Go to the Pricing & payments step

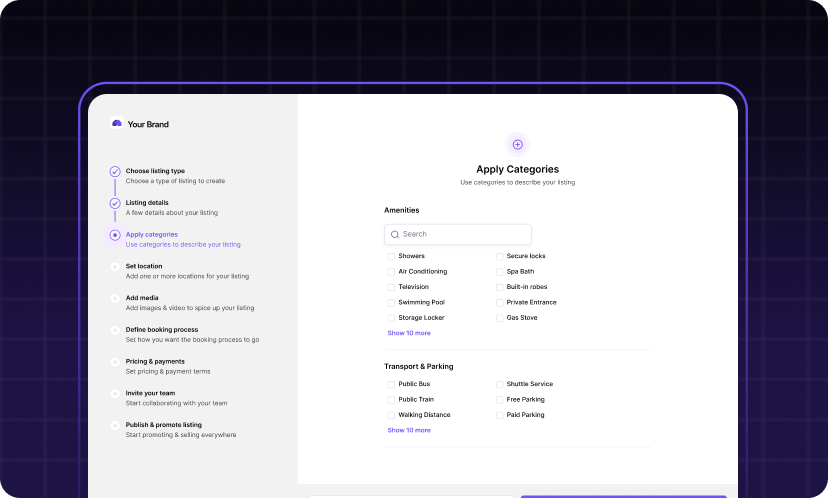[155, 361]
